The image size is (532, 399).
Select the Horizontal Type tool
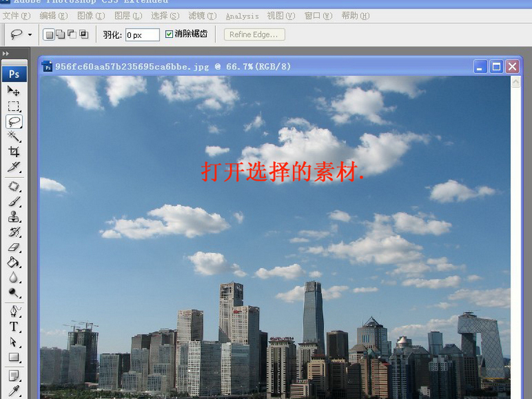(x=13, y=327)
